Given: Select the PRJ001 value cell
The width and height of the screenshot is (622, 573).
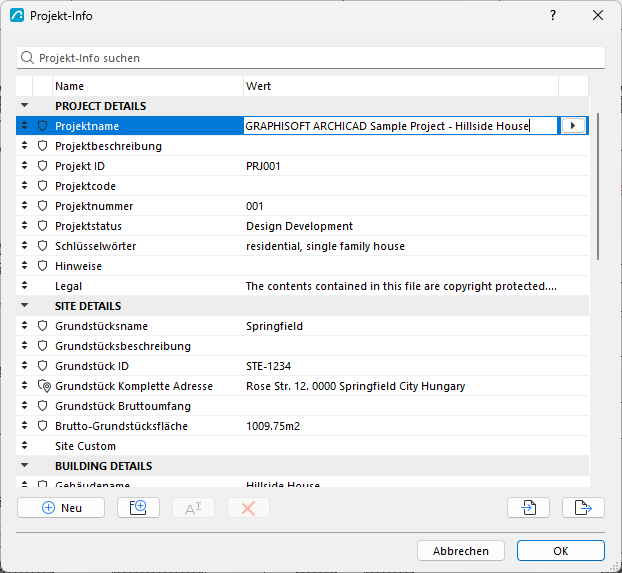Looking at the screenshot, I should [x=263, y=166].
